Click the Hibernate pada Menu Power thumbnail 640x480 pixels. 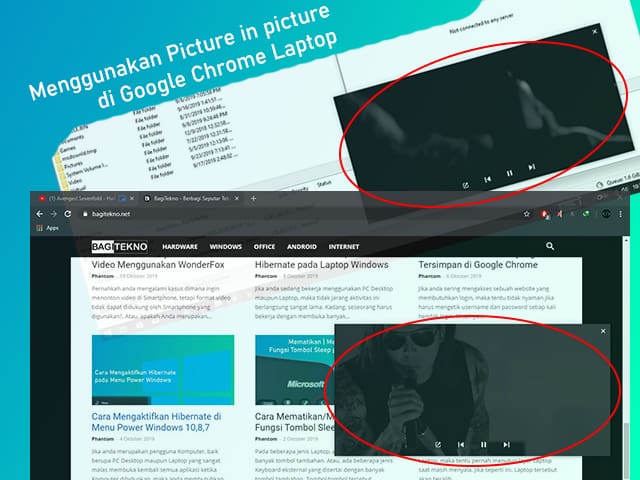[163, 370]
